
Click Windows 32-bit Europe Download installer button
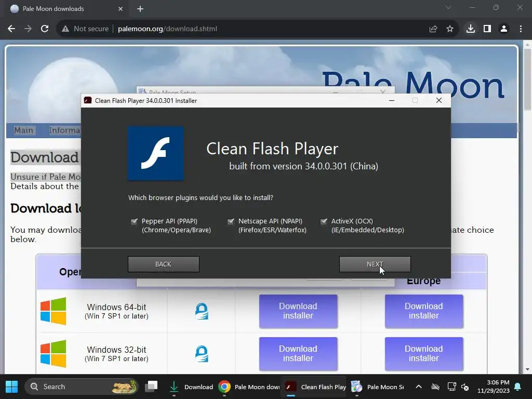tap(424, 353)
